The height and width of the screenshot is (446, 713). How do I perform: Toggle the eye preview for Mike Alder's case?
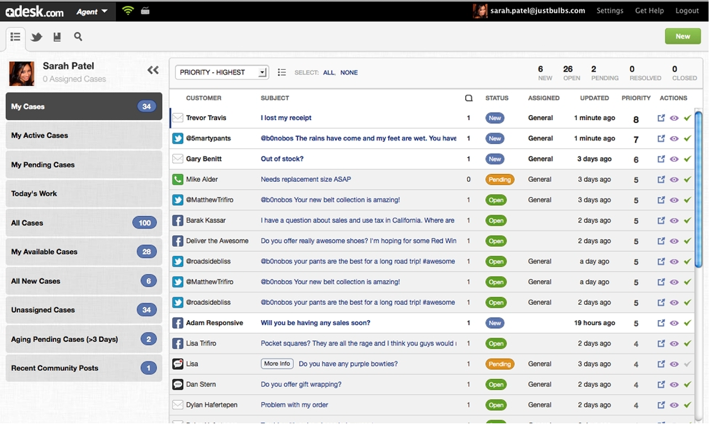click(674, 180)
